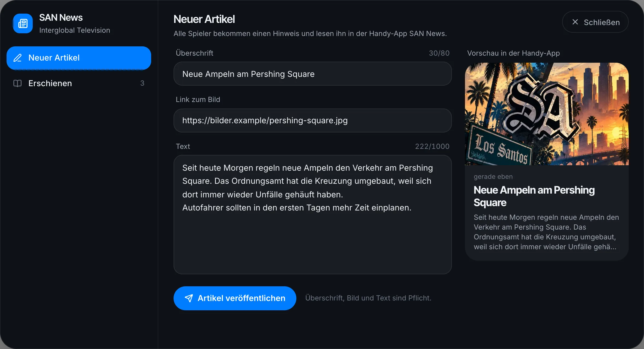Click the Interglobal Television subtitle
Image resolution: width=644 pixels, height=349 pixels.
pyautogui.click(x=74, y=30)
